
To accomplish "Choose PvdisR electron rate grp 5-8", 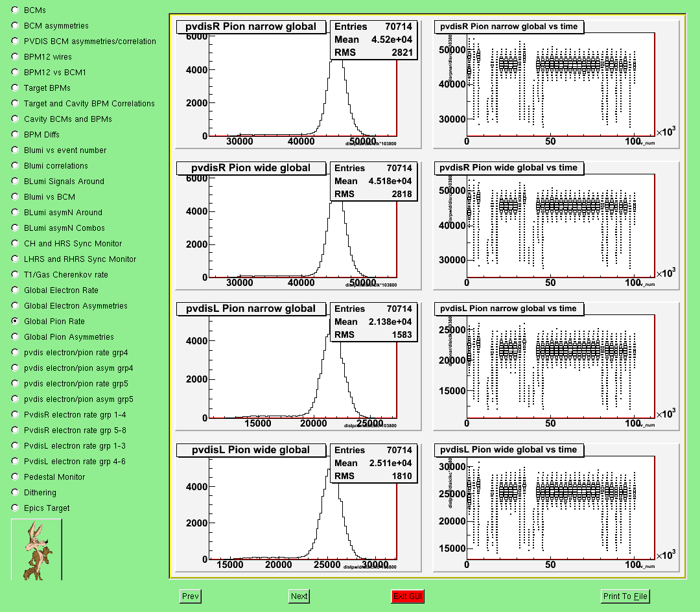I will pyautogui.click(x=15, y=430).
